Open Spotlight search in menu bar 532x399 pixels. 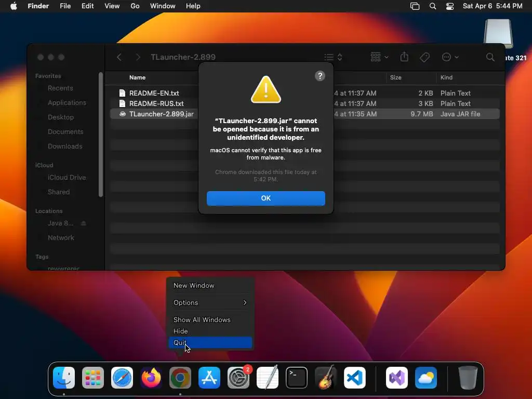pos(433,6)
